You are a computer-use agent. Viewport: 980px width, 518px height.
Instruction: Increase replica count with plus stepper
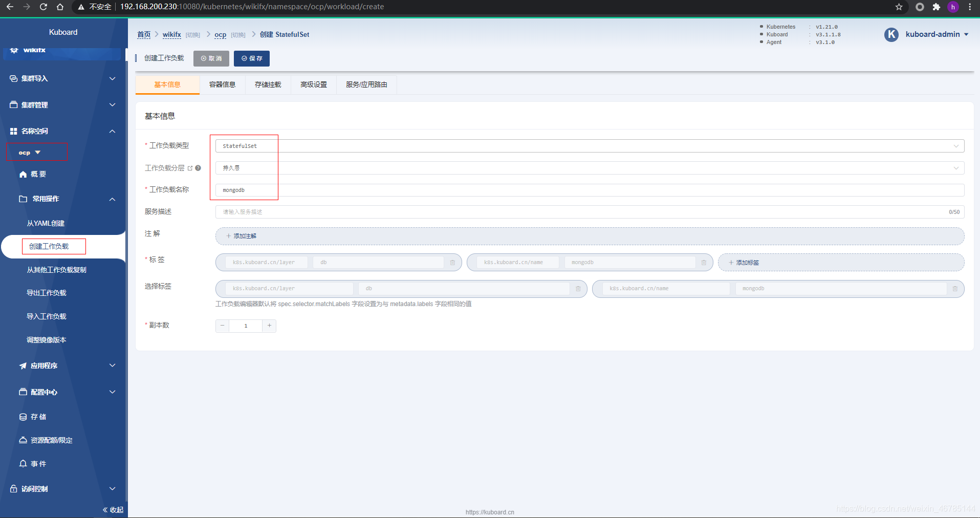coord(269,326)
